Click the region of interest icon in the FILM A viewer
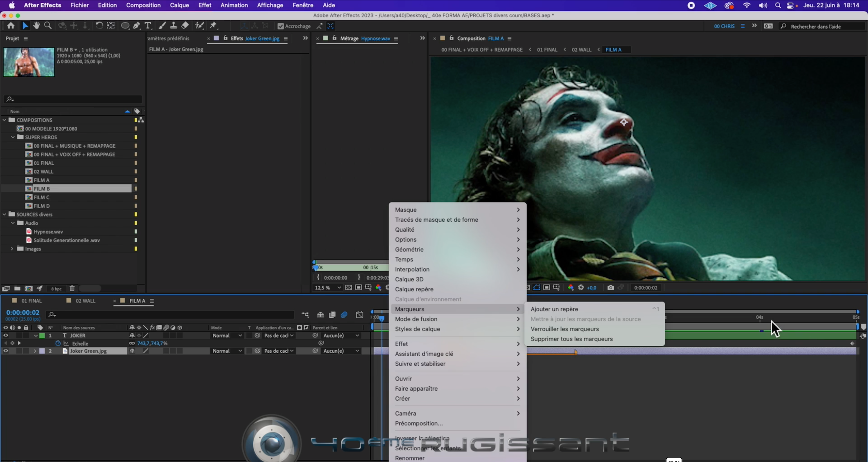 coord(547,288)
